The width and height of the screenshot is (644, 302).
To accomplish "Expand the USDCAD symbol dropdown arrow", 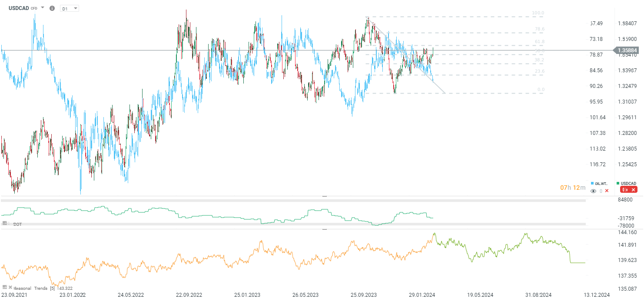I will click(43, 8).
